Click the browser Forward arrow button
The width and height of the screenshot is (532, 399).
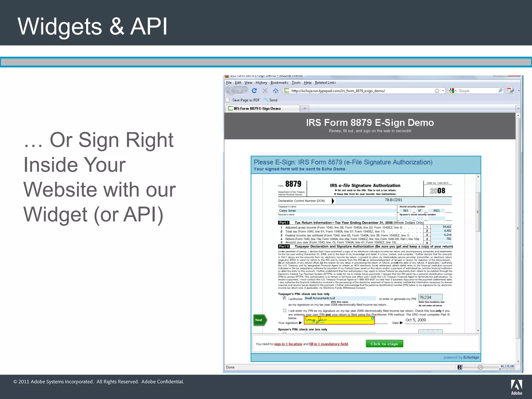coord(240,91)
